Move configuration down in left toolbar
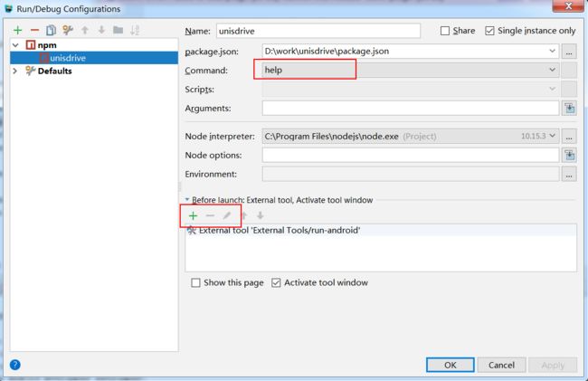Image resolution: width=588 pixels, height=381 pixels. coord(101,30)
